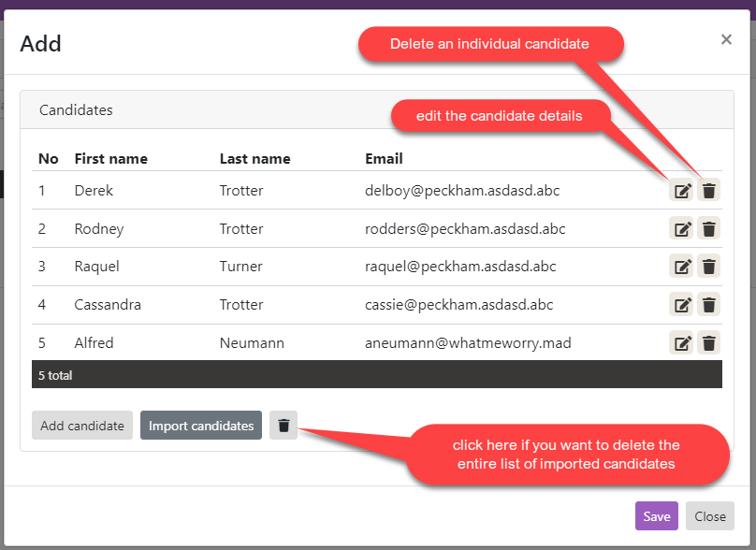756x550 pixels.
Task: Click the Add candidate button
Action: click(x=82, y=426)
